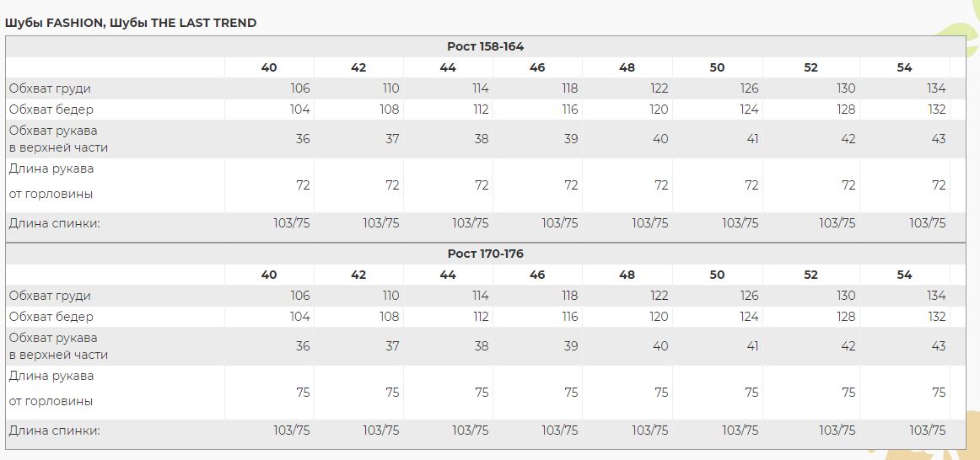The width and height of the screenshot is (980, 460).
Task: Click the heading Шубы FASHION, Шубы THE LAST TREND
Action: [x=130, y=23]
